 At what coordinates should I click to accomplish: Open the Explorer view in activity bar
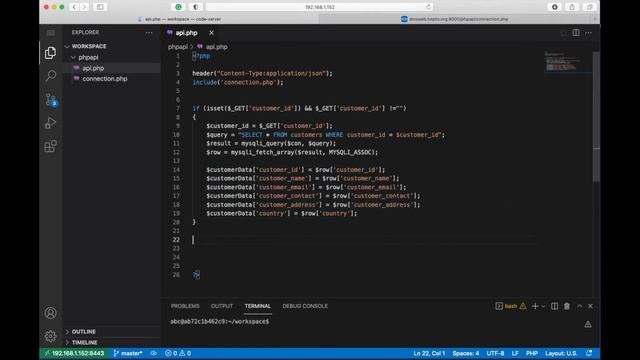(x=51, y=53)
